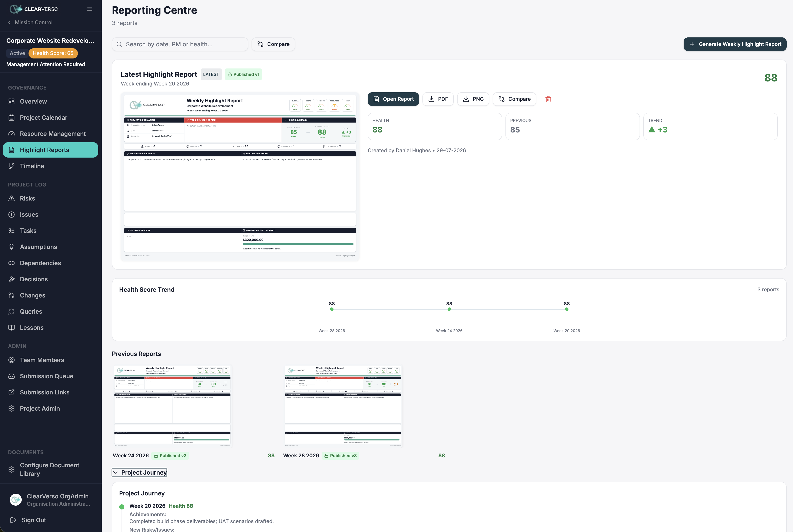The height and width of the screenshot is (532, 793).
Task: Click the Published v2 badge
Action: coord(170,456)
